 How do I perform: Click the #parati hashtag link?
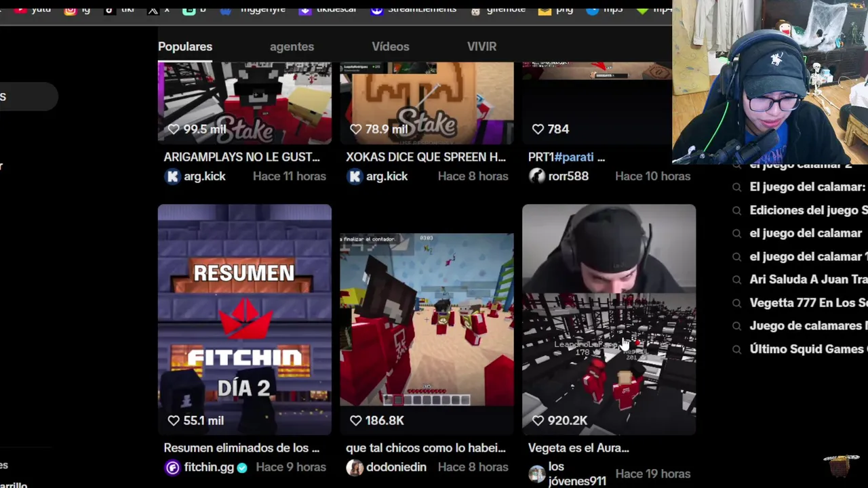click(x=574, y=157)
